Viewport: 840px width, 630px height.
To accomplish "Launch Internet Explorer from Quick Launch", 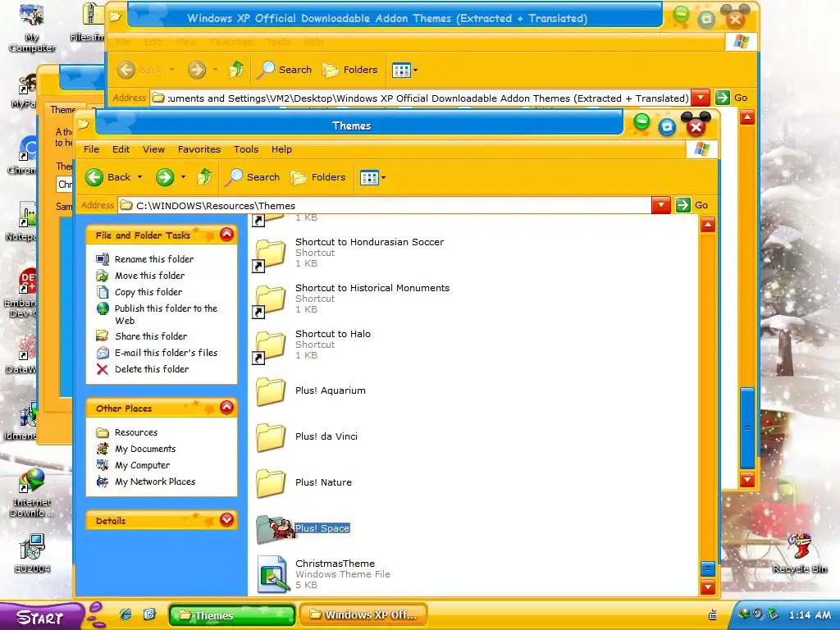I will [126, 615].
